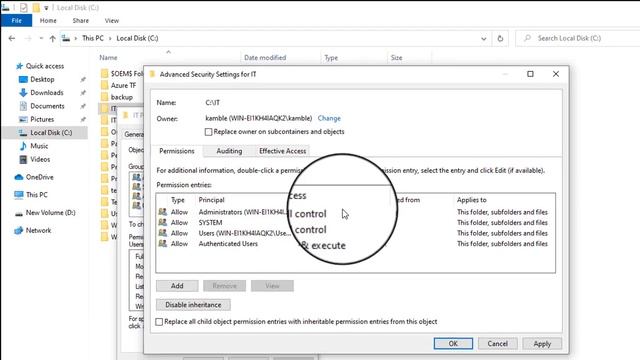This screenshot has width=640, height=360.
Task: Click the Authenticated Users entry group icon
Action: click(x=162, y=244)
